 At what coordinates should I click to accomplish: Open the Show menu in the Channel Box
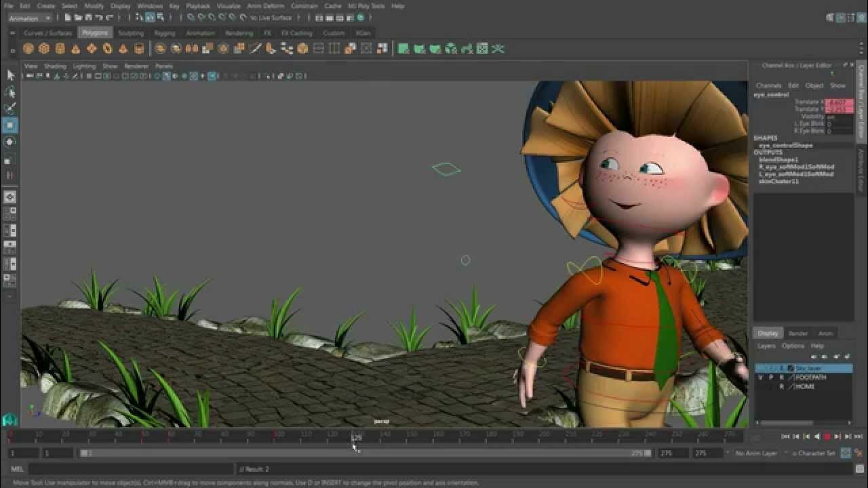(x=838, y=86)
